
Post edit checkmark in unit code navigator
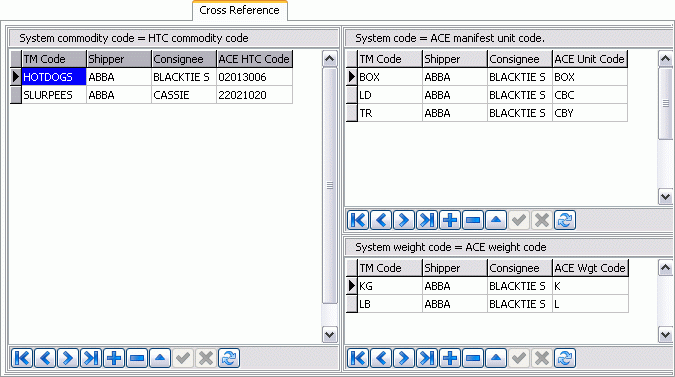click(519, 220)
